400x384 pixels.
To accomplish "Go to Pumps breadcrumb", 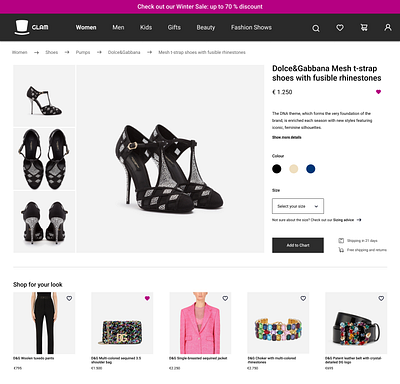I will (83, 52).
